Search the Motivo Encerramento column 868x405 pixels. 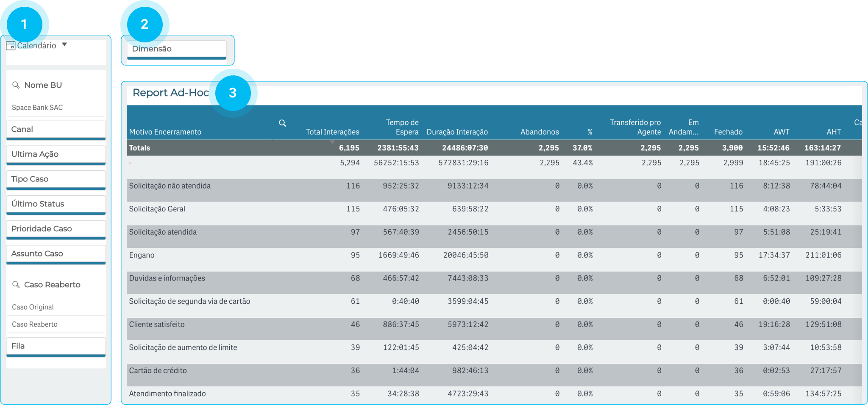282,123
